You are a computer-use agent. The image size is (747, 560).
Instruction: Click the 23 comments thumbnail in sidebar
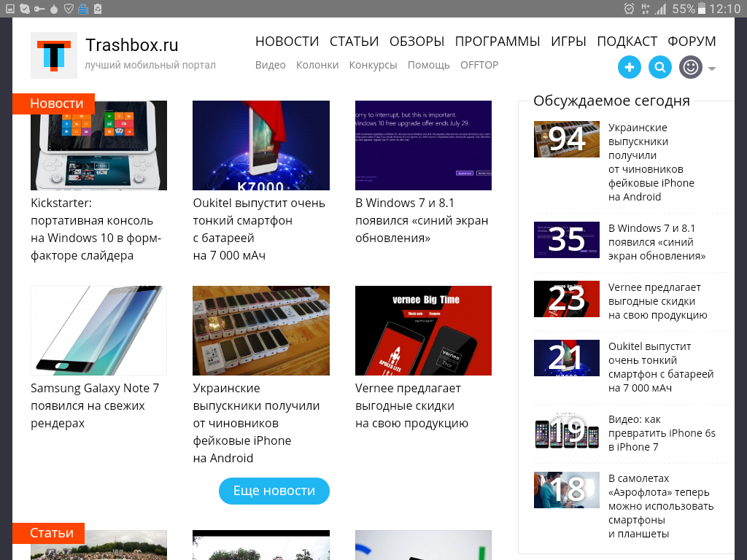coord(566,298)
